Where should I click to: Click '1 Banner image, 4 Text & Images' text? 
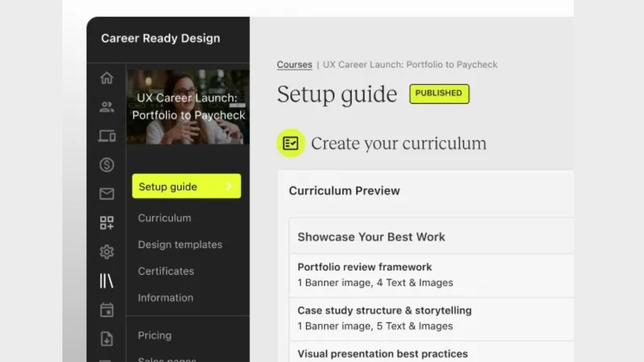click(375, 283)
